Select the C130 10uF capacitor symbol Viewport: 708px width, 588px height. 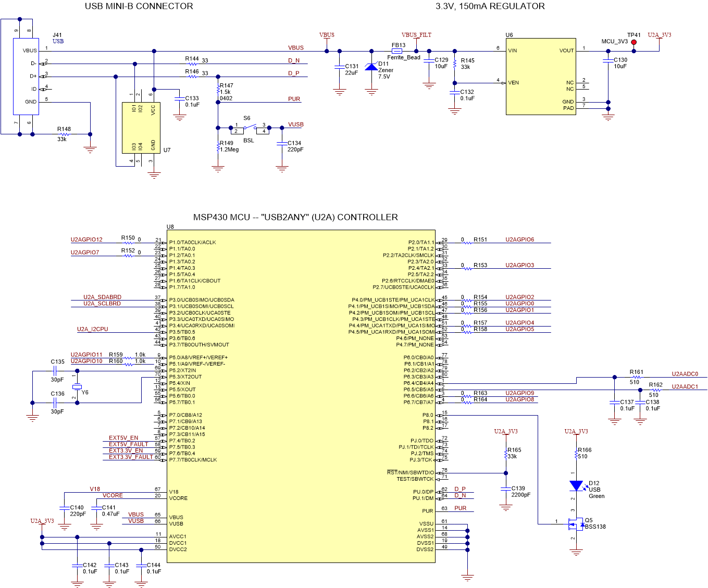coord(607,60)
